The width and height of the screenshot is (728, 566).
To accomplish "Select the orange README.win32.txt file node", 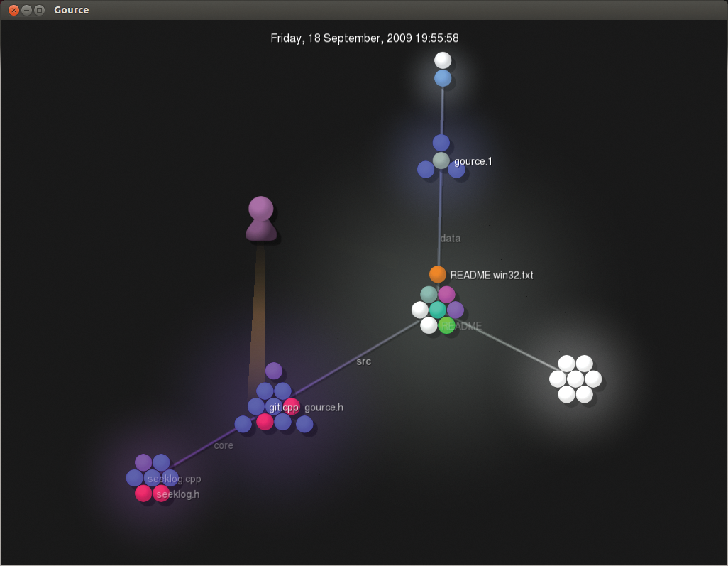I will [x=437, y=274].
